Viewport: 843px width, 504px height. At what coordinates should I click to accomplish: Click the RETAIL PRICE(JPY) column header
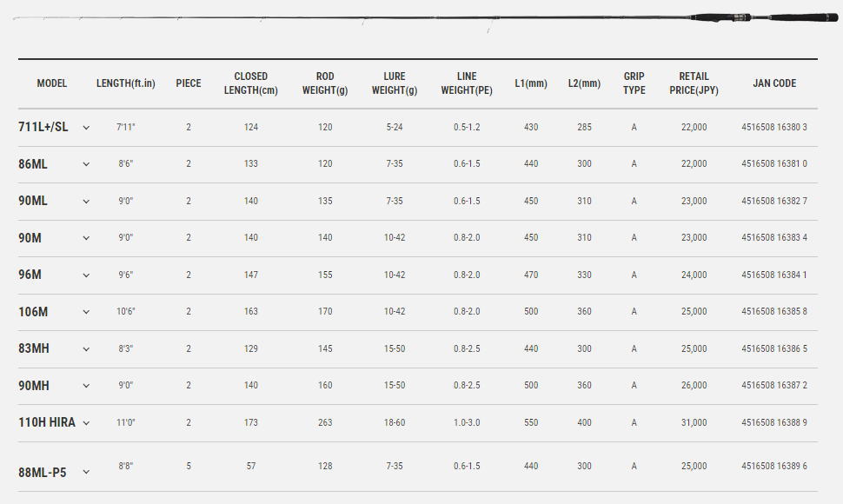[x=694, y=83]
